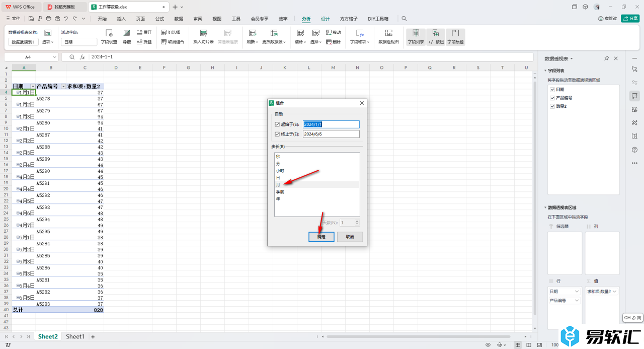The width and height of the screenshot is (644, 349).
Task: Open the Fields and Items (字段和项) dropdown
Action: (x=360, y=42)
